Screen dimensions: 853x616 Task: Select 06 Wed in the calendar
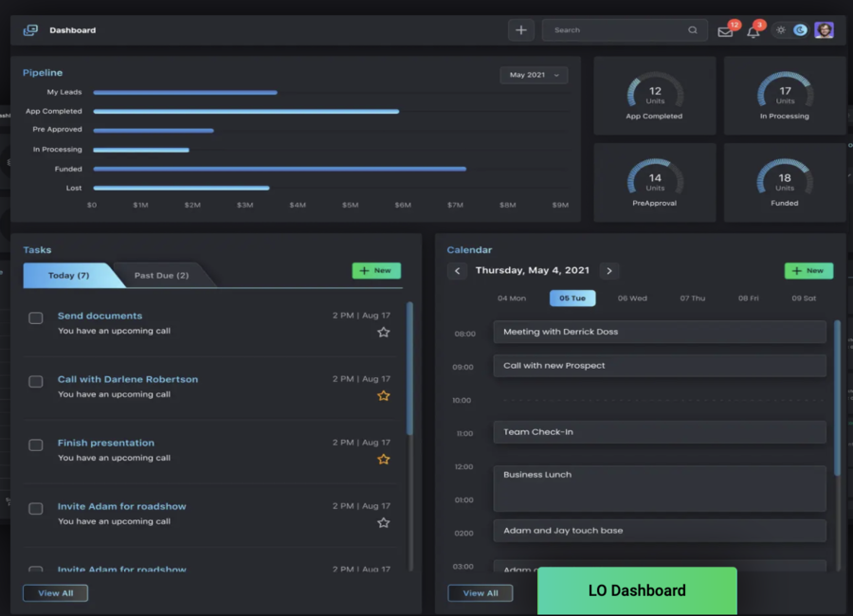(x=632, y=299)
